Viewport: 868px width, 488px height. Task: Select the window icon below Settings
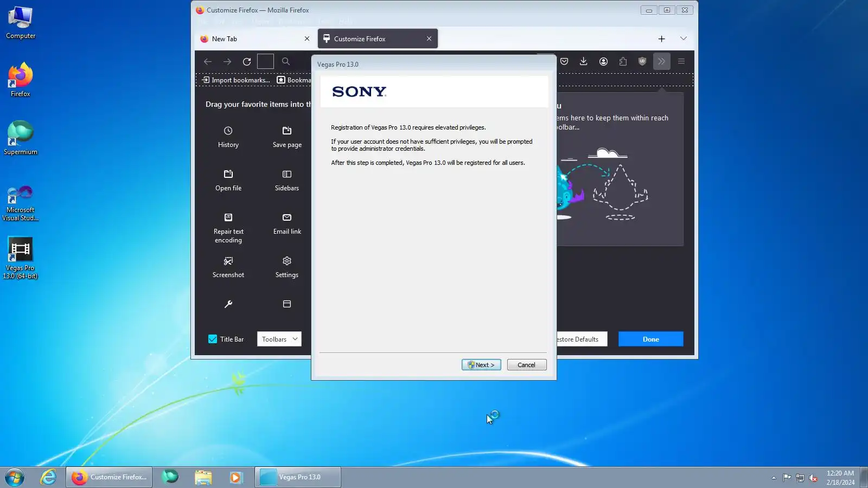pyautogui.click(x=287, y=304)
